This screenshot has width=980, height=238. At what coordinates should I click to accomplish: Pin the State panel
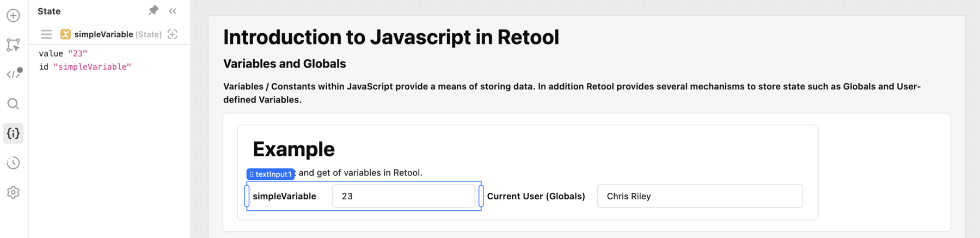click(153, 10)
